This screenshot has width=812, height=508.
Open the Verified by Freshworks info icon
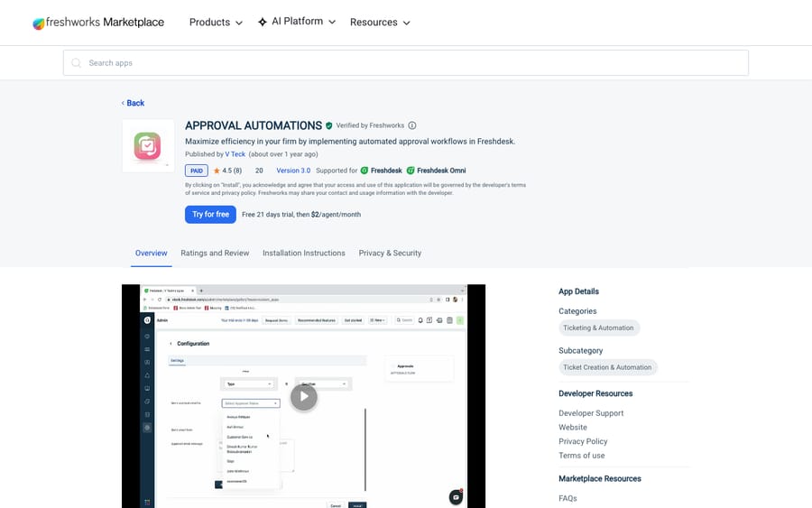point(412,125)
